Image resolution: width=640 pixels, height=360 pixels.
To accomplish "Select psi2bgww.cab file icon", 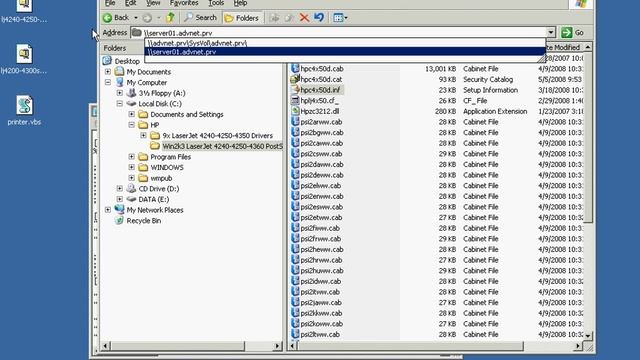I will tap(295, 132).
